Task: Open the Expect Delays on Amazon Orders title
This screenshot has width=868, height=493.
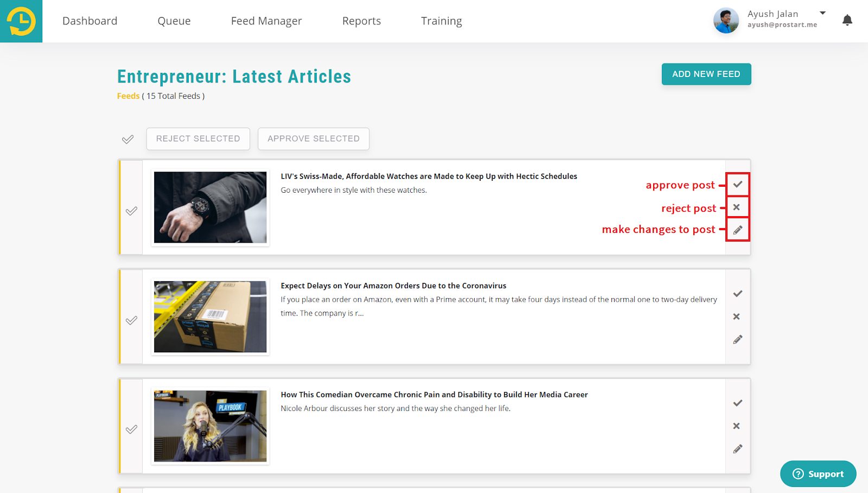Action: click(393, 286)
